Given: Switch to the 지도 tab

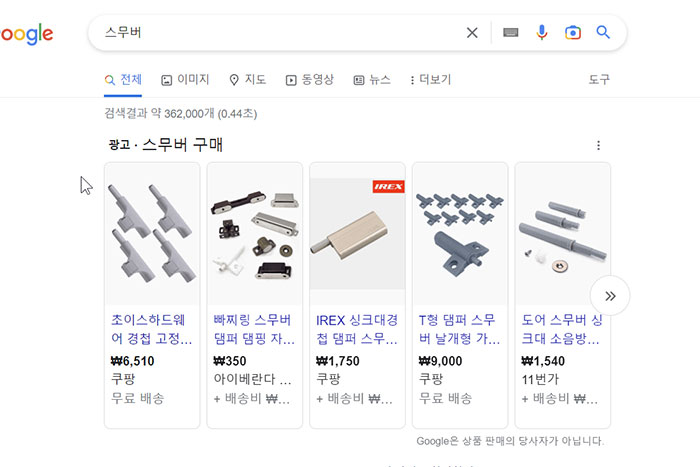Looking at the screenshot, I should tap(247, 79).
